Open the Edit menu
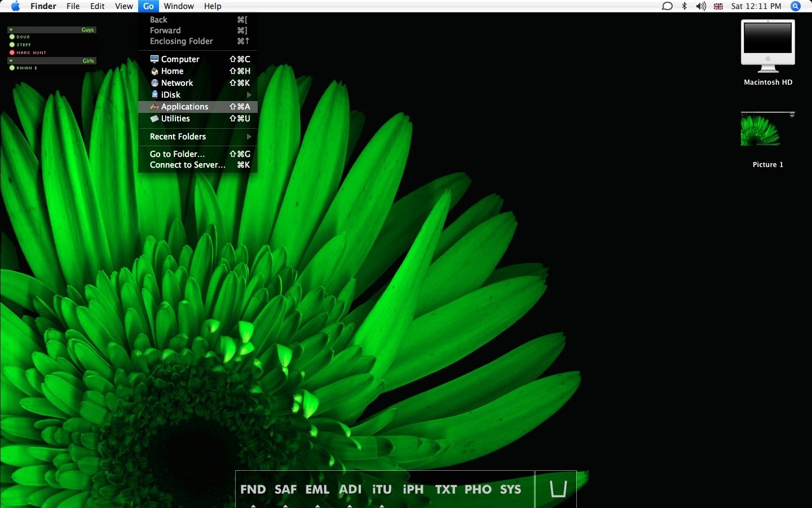This screenshot has height=508, width=812. (x=98, y=6)
